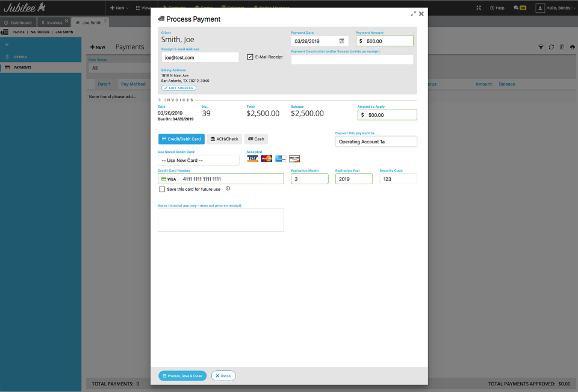
Task: Open Jubilee home via the logo
Action: 24,7
